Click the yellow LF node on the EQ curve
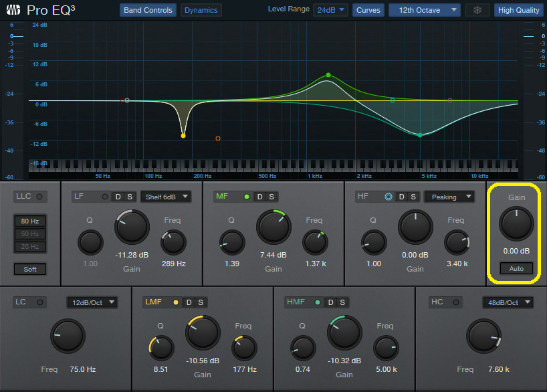This screenshot has width=547, height=392. click(183, 135)
